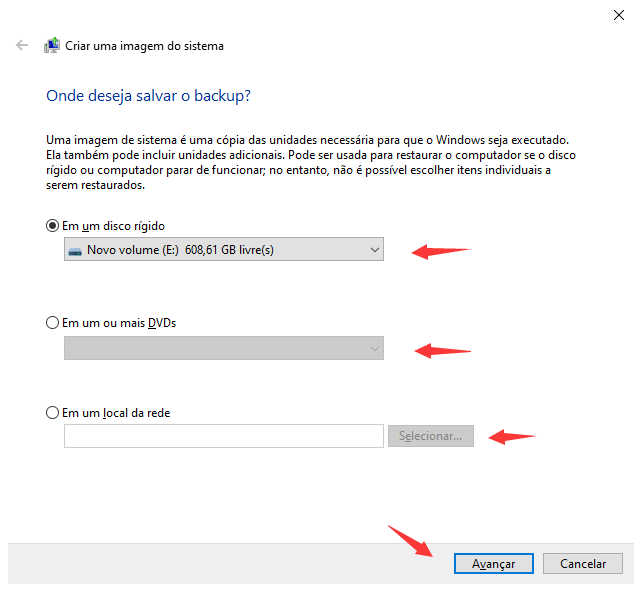The image size is (642, 592).
Task: Click the Selecionar... button
Action: (431, 436)
